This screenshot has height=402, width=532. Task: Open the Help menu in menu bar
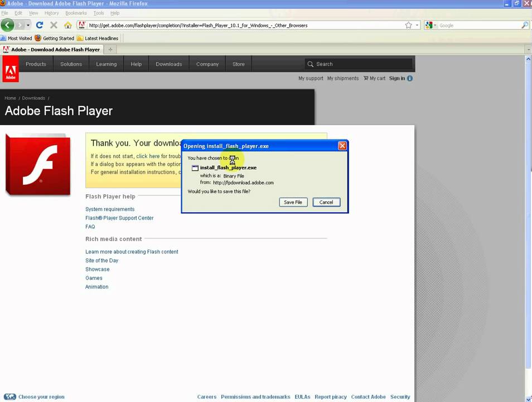tap(115, 13)
